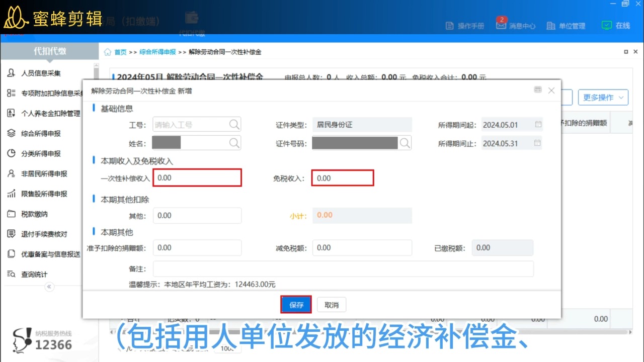Click the 首页 breadcrumb link

click(120, 52)
